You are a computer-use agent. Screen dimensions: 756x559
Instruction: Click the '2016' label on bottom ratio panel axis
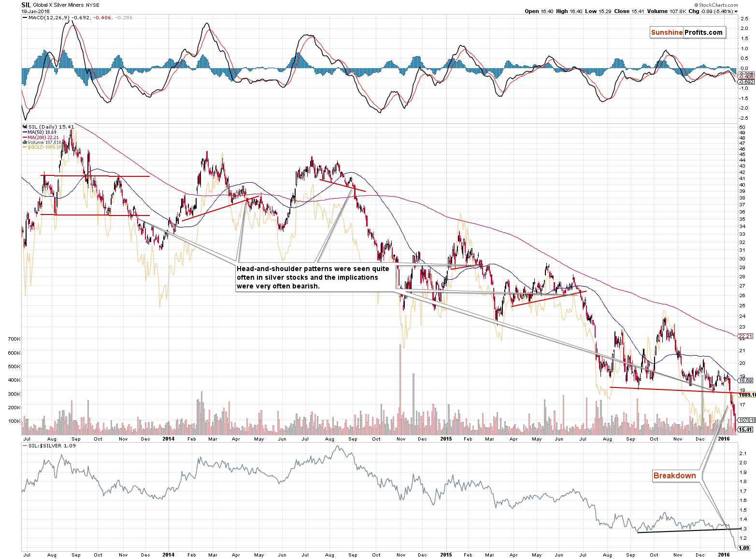pos(724,555)
